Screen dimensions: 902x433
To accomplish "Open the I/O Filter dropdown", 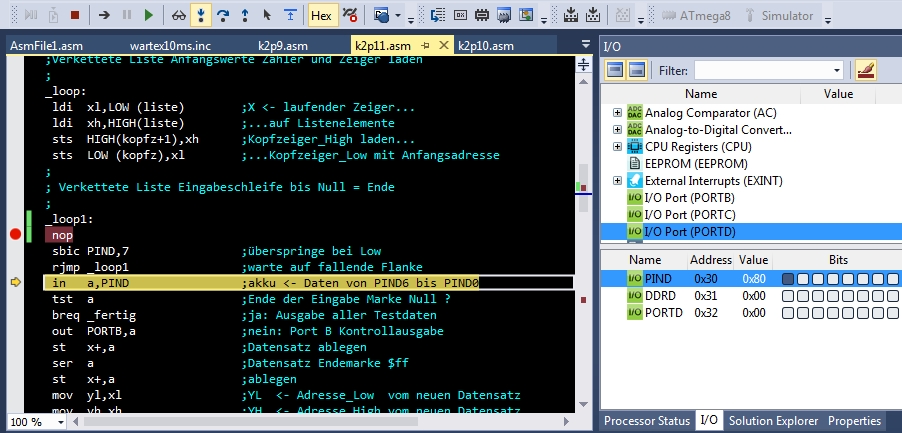I will coord(837,70).
